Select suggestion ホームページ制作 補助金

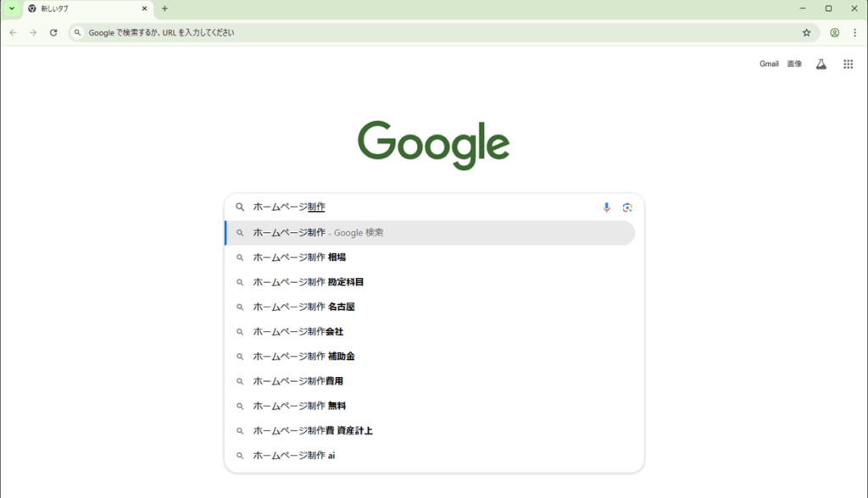pyautogui.click(x=430, y=357)
